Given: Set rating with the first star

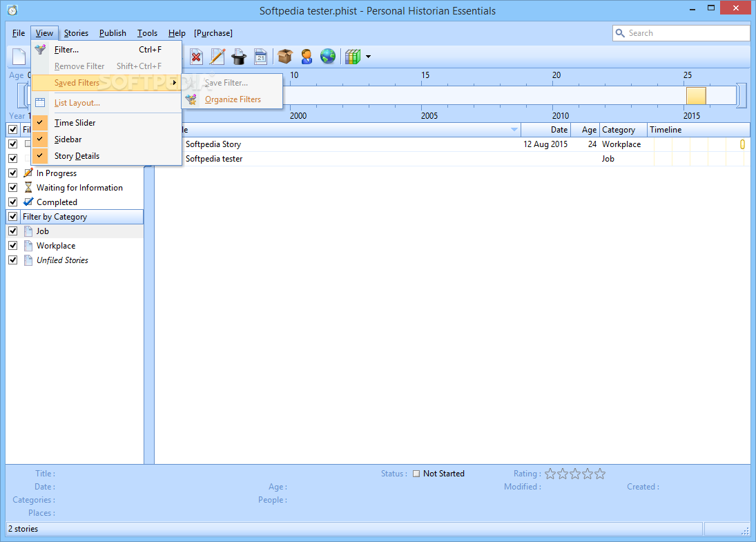Looking at the screenshot, I should 550,474.
